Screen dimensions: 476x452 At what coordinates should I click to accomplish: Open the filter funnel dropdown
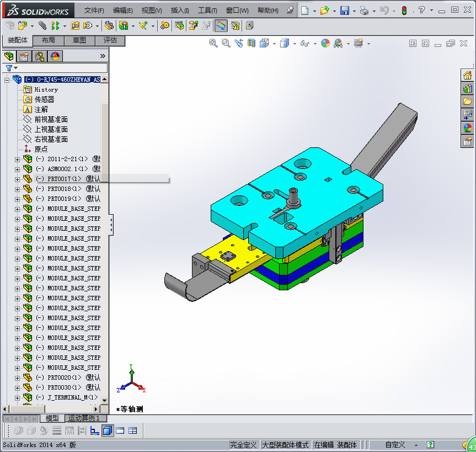pos(12,68)
